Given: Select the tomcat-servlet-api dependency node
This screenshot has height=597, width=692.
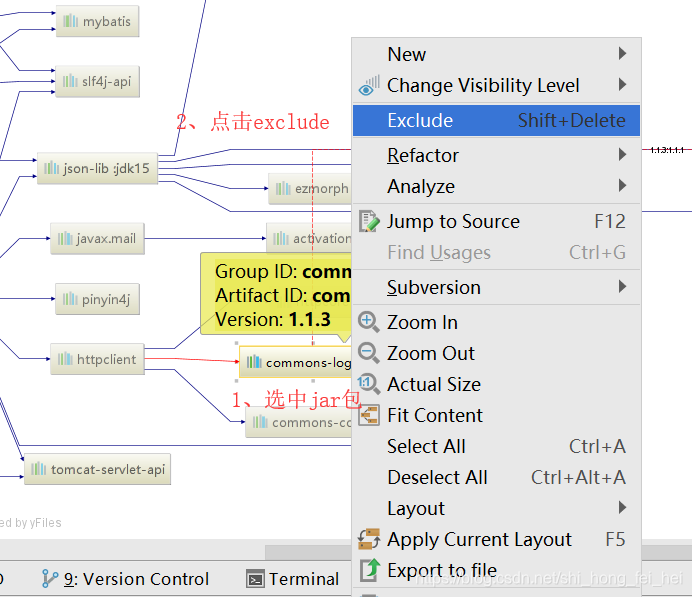Looking at the screenshot, I should [98, 469].
